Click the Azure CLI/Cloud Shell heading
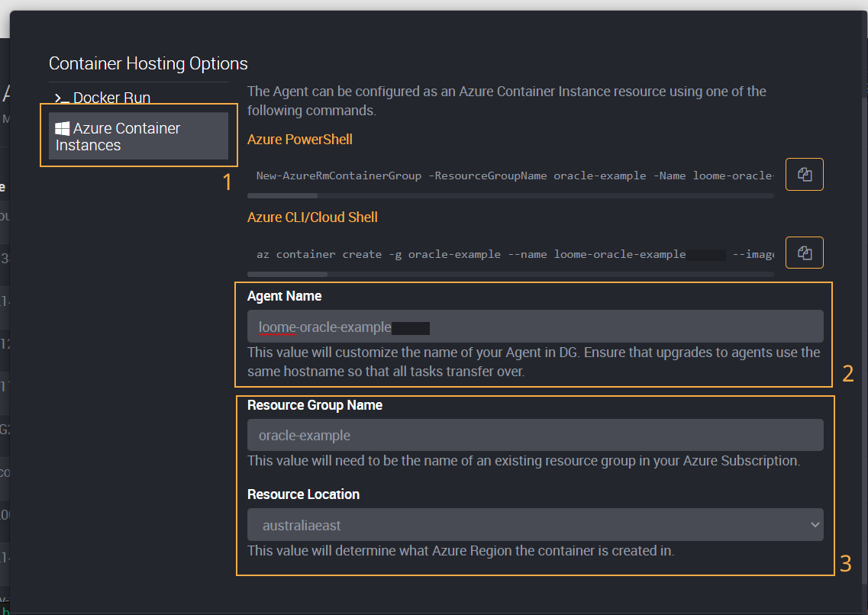Screen dimensions: 868x615 312,217
